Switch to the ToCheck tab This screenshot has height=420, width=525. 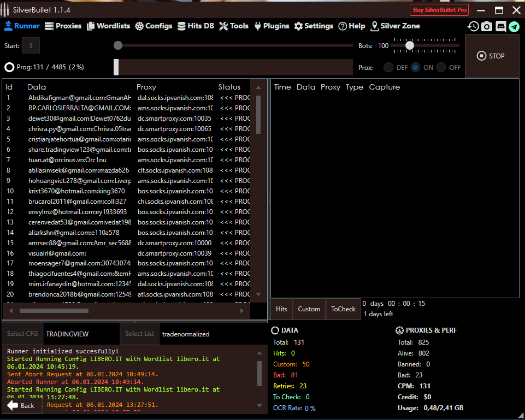click(x=343, y=309)
